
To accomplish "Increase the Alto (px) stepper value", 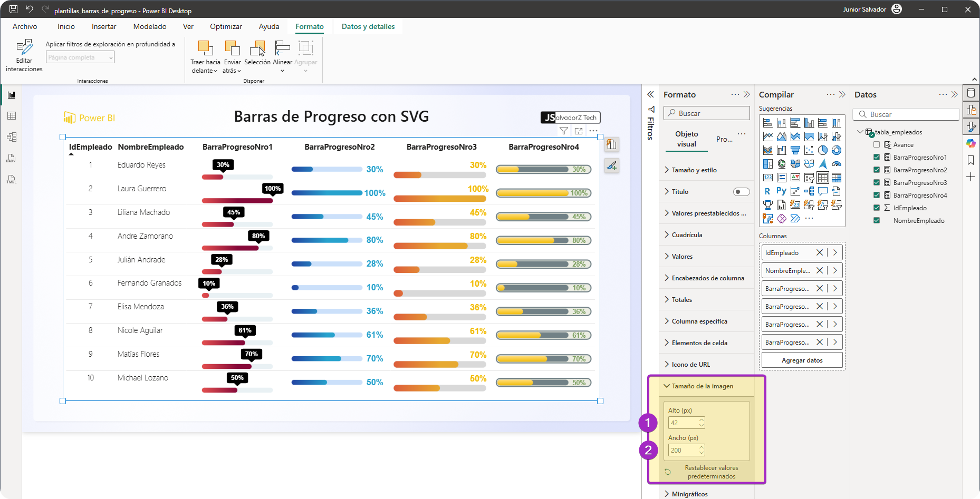I will point(702,420).
